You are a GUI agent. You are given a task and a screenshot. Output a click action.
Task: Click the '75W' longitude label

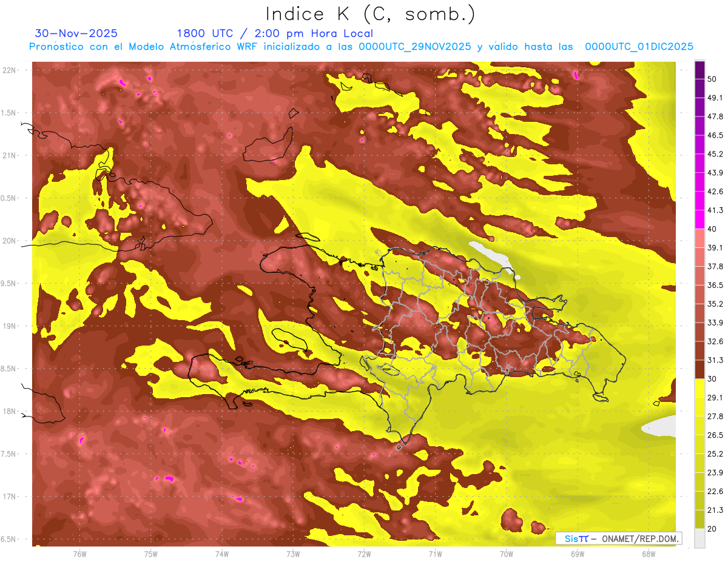150,554
